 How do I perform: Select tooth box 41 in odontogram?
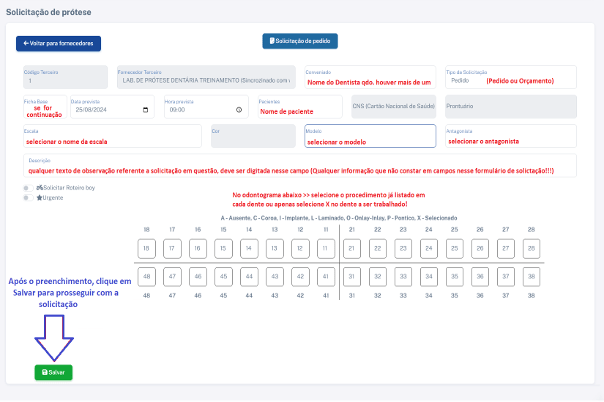(x=326, y=277)
